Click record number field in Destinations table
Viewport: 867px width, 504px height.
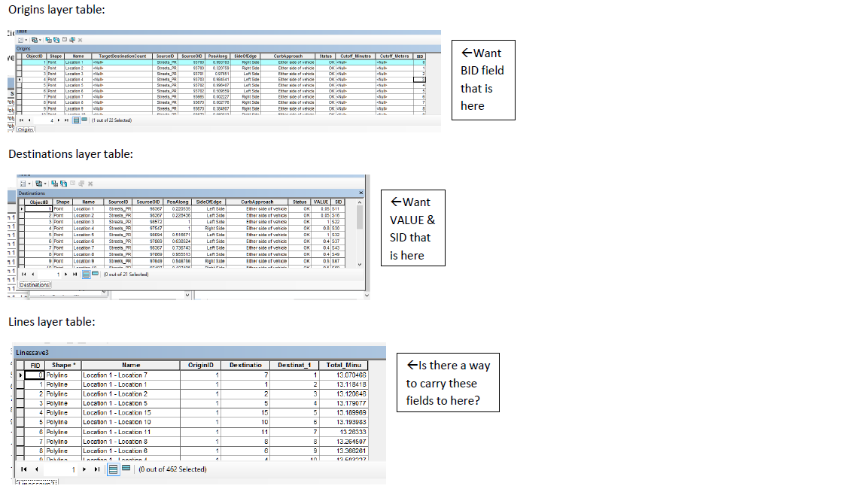point(50,274)
